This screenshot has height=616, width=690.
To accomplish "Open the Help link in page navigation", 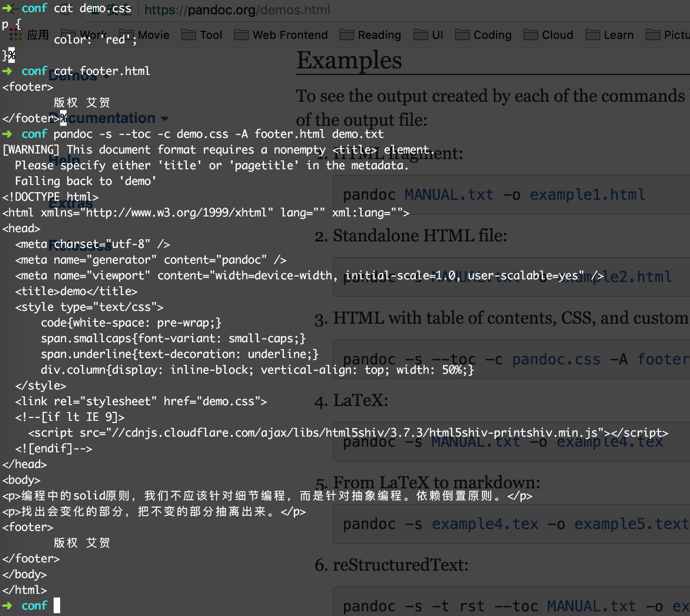I will point(65,160).
